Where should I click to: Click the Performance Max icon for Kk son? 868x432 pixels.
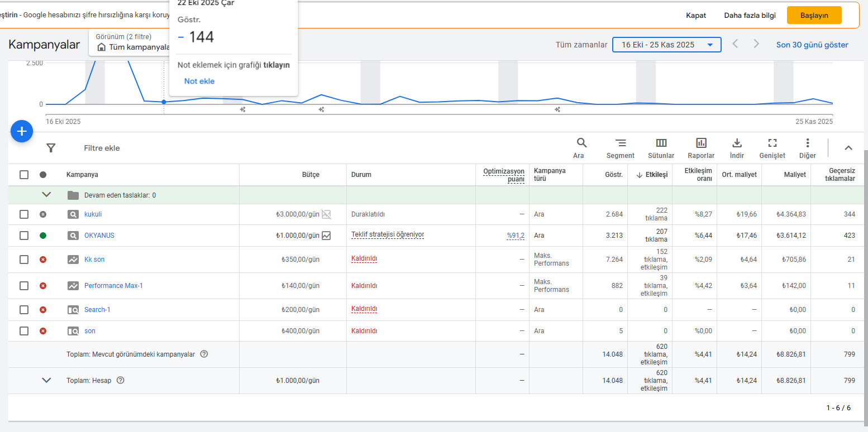pyautogui.click(x=73, y=260)
